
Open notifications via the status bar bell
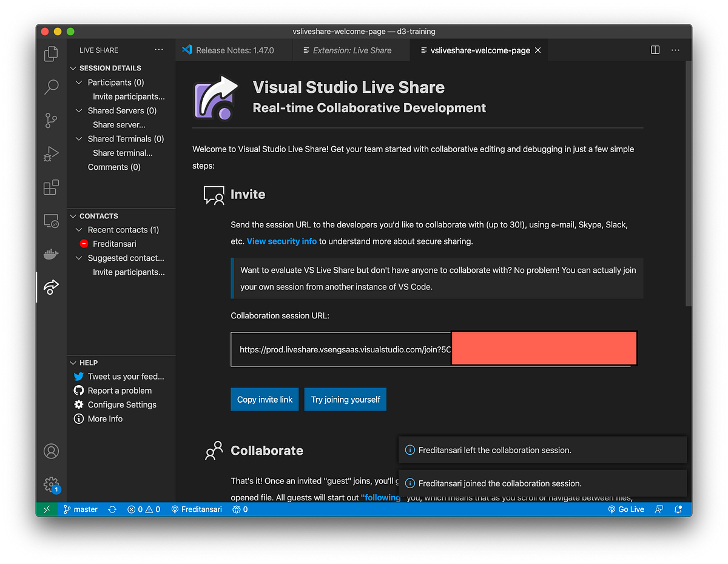pyautogui.click(x=678, y=509)
